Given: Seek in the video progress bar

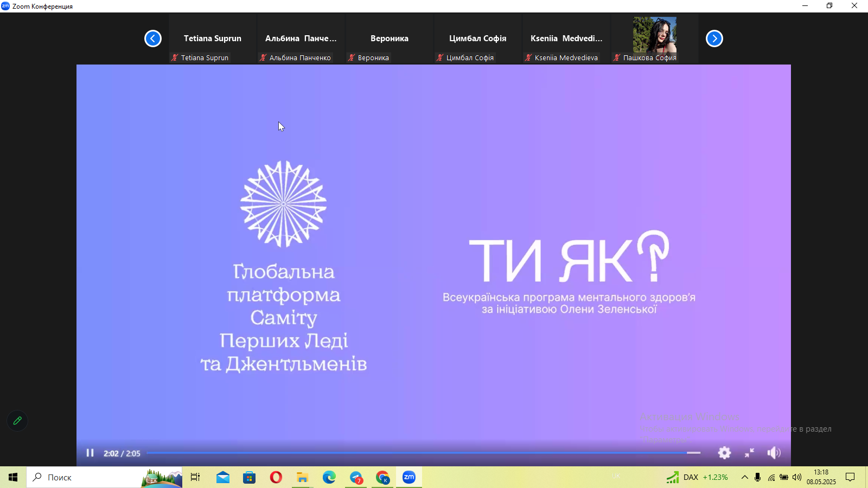Looking at the screenshot, I should click(x=423, y=453).
